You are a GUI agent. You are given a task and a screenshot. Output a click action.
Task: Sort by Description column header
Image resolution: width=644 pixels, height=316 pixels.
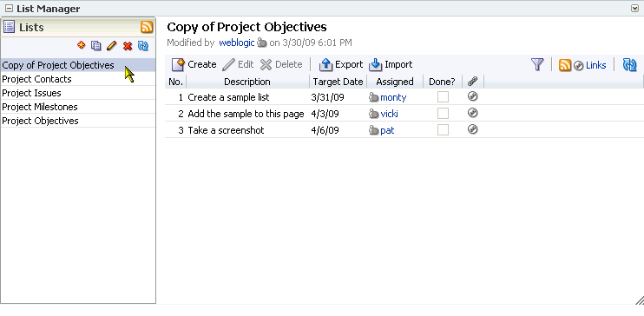(247, 82)
